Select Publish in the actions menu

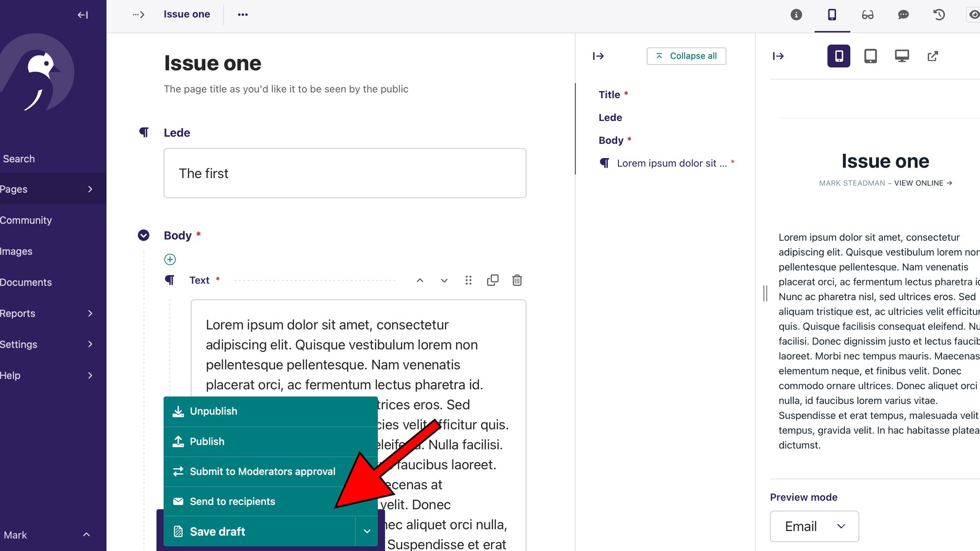point(207,442)
